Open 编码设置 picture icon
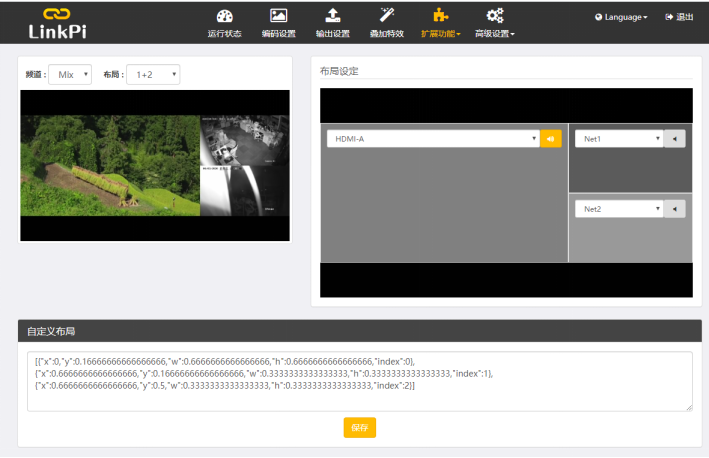This screenshot has height=458, width=709. point(278,16)
